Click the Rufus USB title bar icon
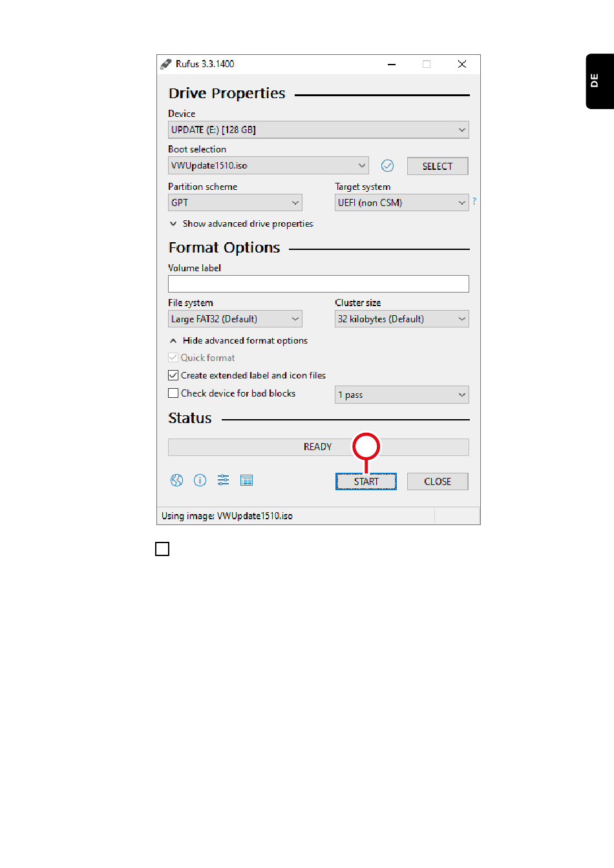The width and height of the screenshot is (614, 868). click(166, 64)
